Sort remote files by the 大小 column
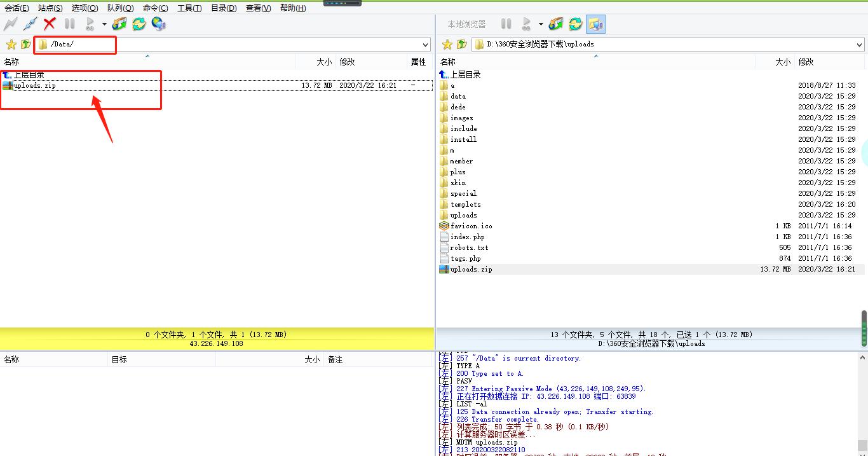868x456 pixels. pos(324,61)
